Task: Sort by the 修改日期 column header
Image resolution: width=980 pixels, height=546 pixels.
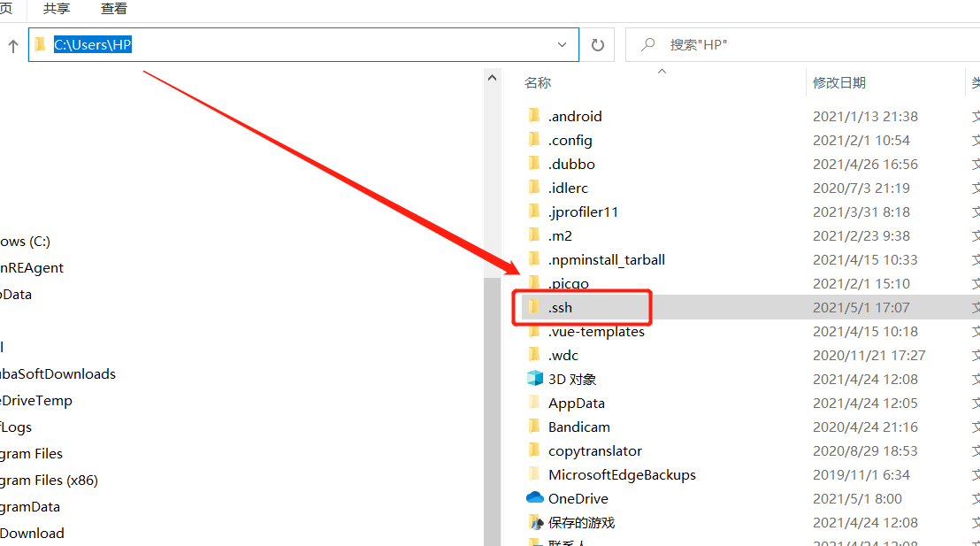Action: tap(838, 82)
